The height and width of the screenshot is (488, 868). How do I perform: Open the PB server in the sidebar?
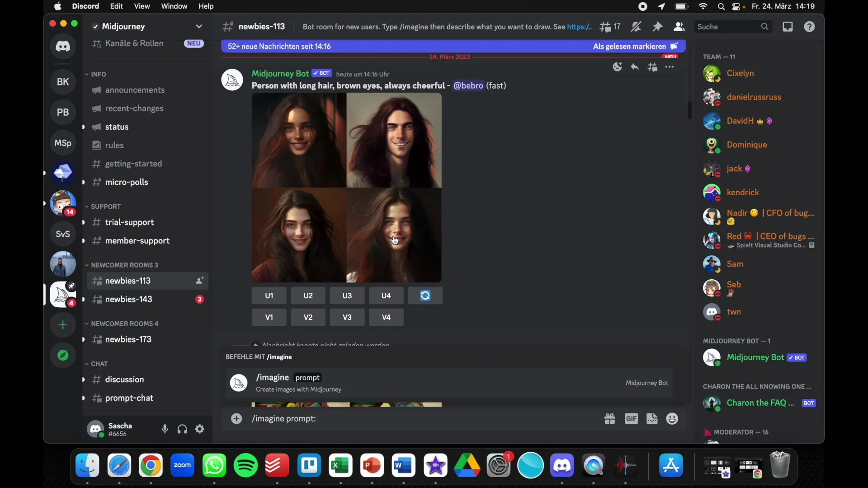point(63,113)
